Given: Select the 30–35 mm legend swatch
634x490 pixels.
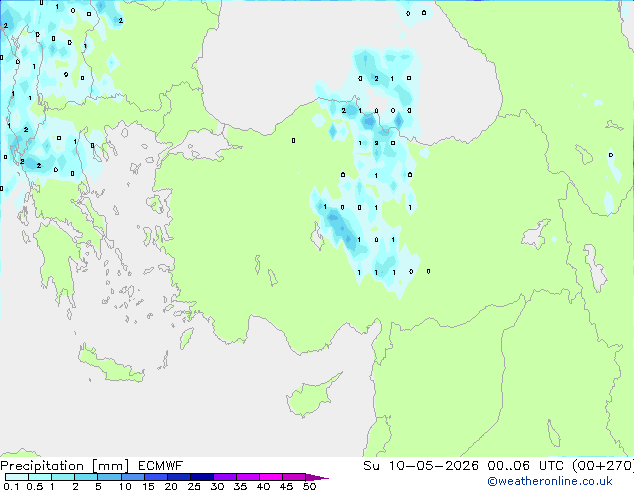Looking at the screenshot, I should point(224,477).
